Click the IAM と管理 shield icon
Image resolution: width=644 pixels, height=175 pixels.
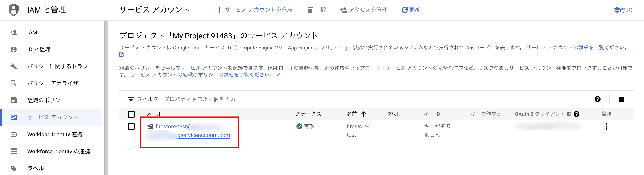pyautogui.click(x=13, y=10)
